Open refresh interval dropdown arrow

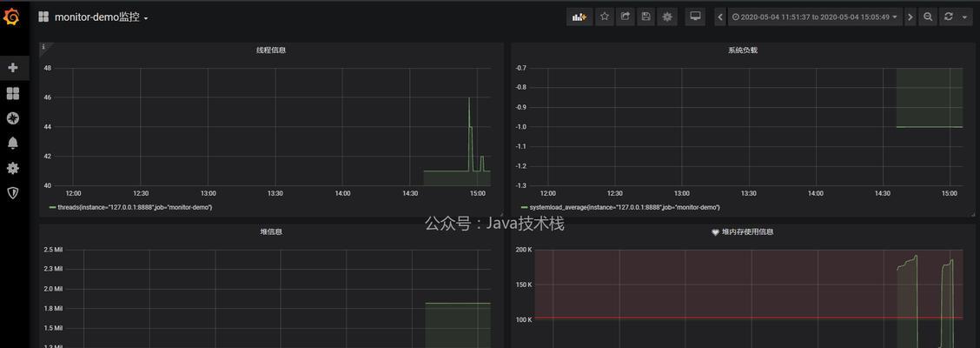coord(963,17)
